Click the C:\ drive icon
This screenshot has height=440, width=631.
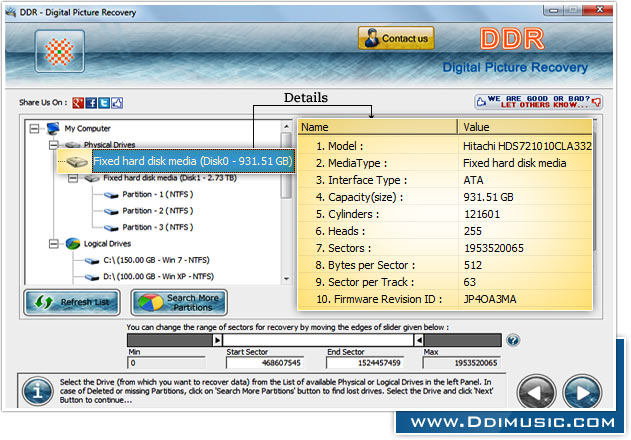(x=92, y=261)
